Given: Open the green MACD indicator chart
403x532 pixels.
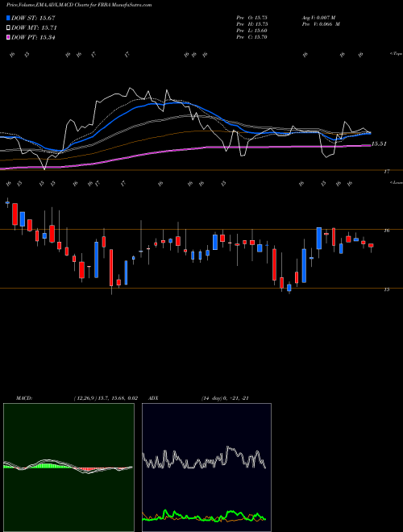Looking at the screenshot, I should [69, 468].
